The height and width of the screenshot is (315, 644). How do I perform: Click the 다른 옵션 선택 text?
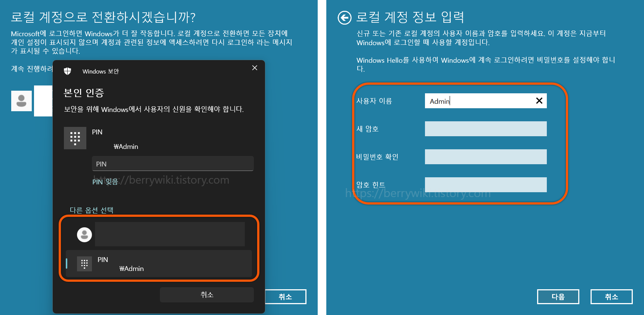(92, 210)
